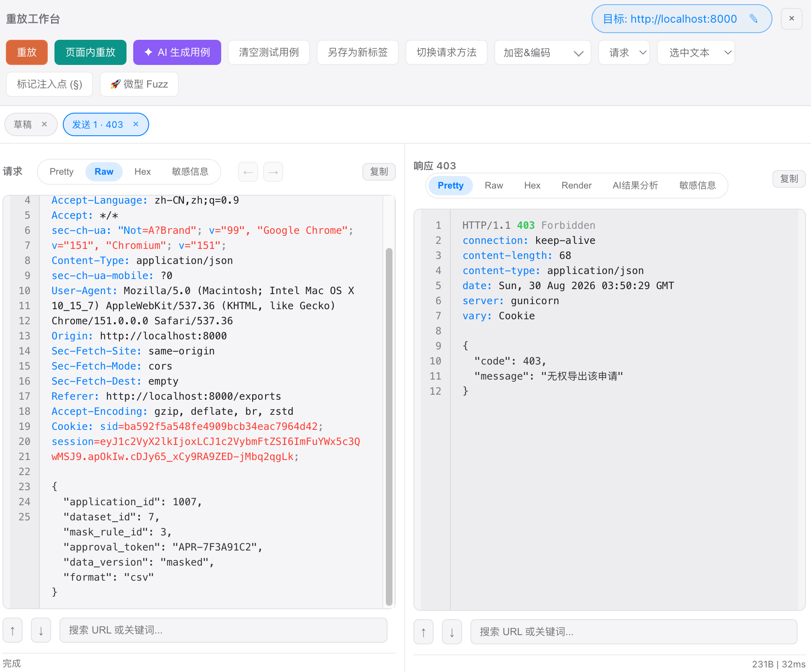Save as new tab with 另存为新标签

pos(358,52)
